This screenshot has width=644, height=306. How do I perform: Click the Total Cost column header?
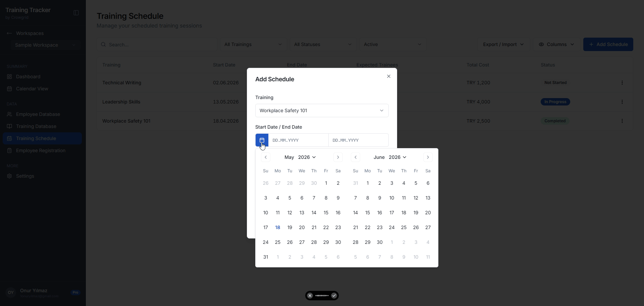[478, 65]
